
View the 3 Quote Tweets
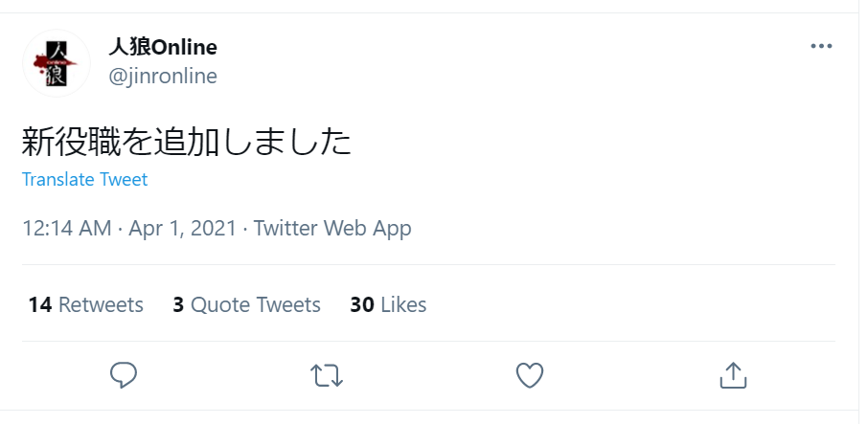[246, 304]
